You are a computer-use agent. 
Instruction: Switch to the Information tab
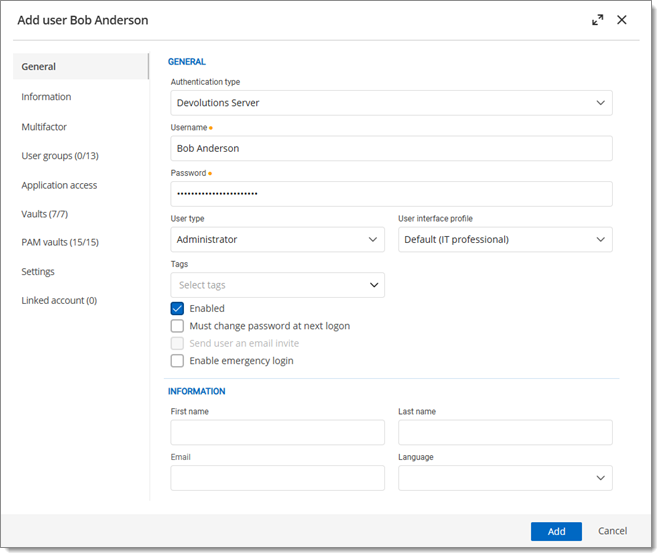(x=46, y=97)
